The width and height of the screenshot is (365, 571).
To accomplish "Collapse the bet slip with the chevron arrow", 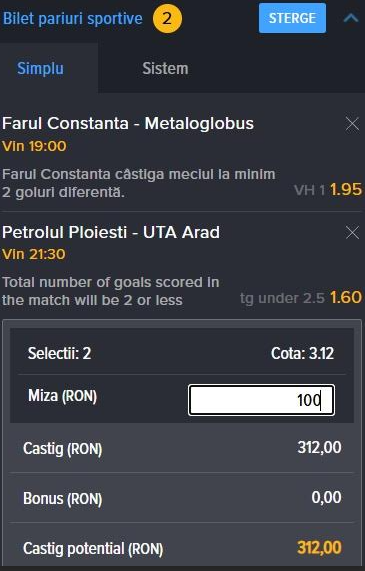I will (351, 18).
